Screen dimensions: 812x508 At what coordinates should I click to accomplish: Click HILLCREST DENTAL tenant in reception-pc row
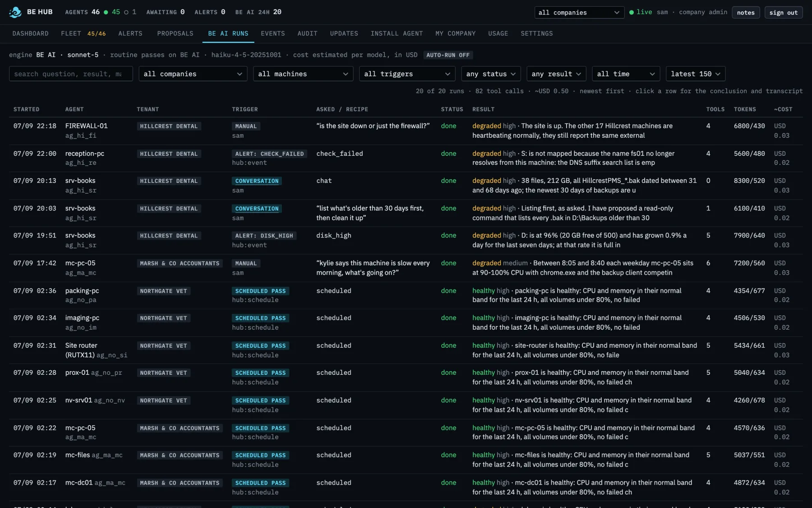click(x=169, y=154)
